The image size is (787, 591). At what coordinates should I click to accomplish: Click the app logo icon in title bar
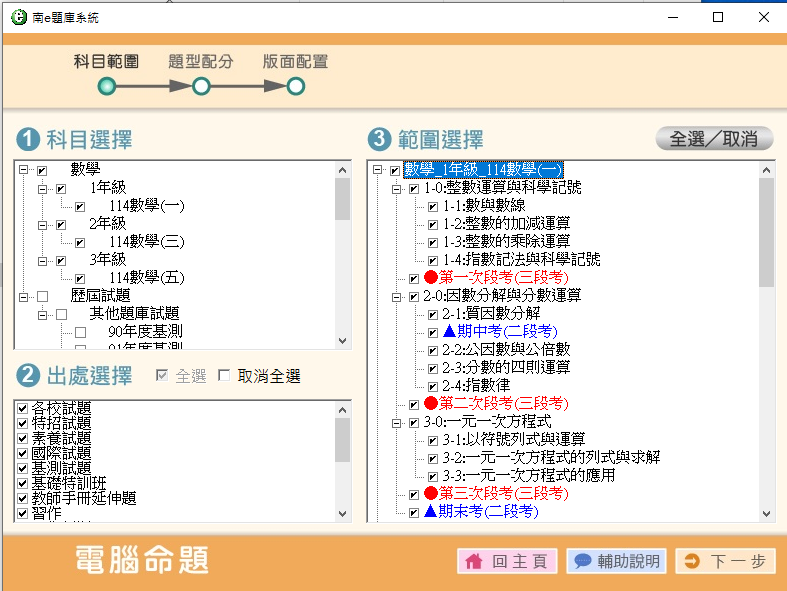point(18,18)
